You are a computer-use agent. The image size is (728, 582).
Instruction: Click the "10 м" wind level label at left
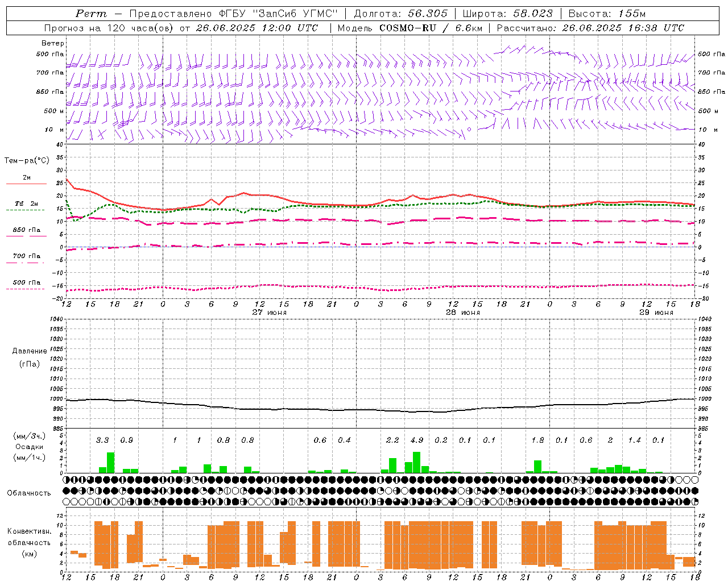click(x=54, y=130)
